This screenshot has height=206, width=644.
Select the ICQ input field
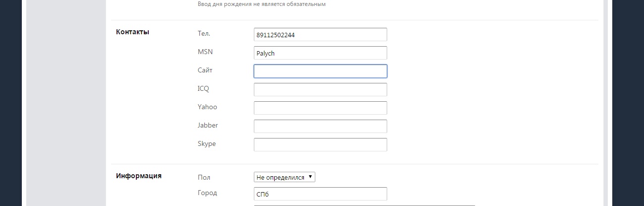point(320,90)
